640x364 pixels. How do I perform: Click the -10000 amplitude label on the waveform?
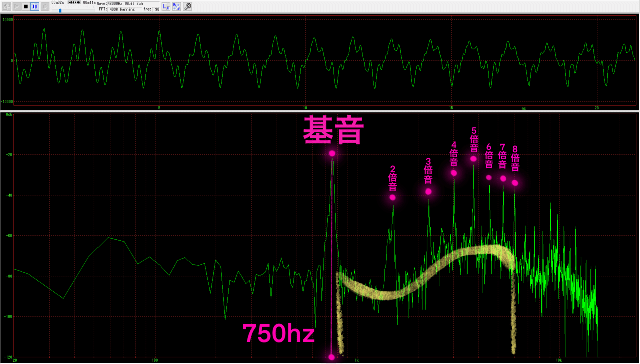pyautogui.click(x=7, y=101)
